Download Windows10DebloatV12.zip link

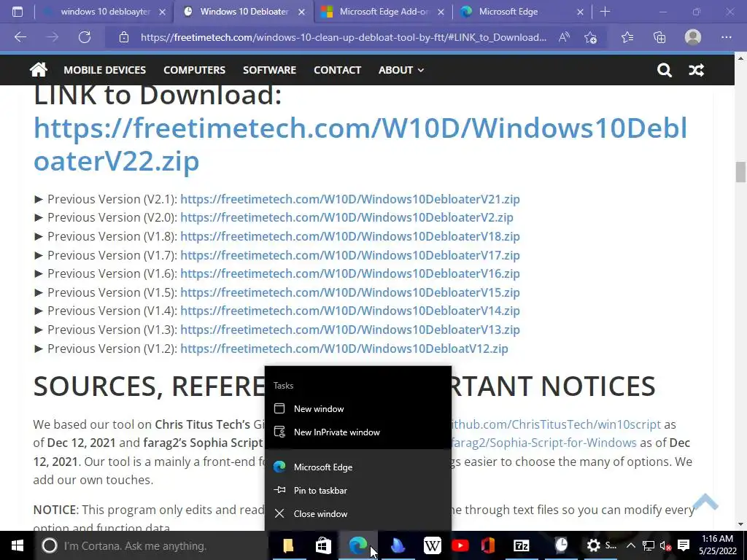pos(344,349)
